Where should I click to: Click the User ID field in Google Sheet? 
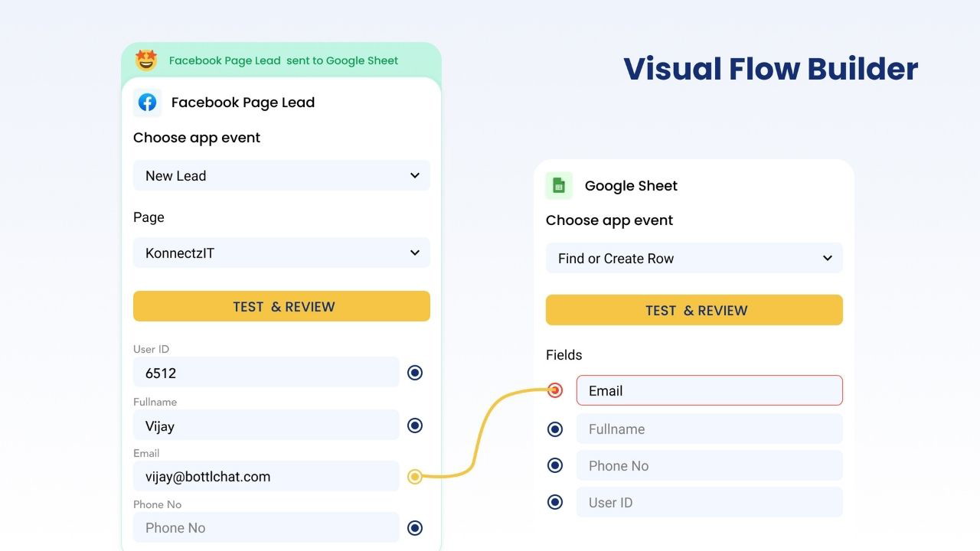[710, 502]
